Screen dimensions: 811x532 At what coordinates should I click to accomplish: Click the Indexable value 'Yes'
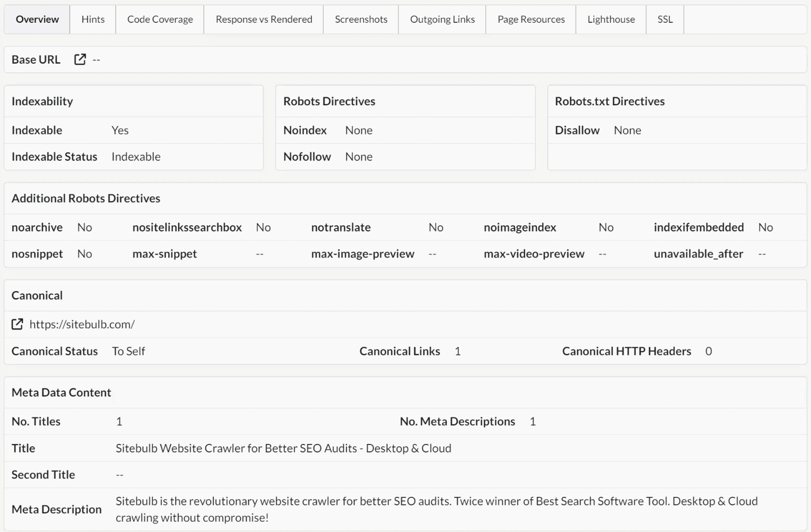coord(120,130)
